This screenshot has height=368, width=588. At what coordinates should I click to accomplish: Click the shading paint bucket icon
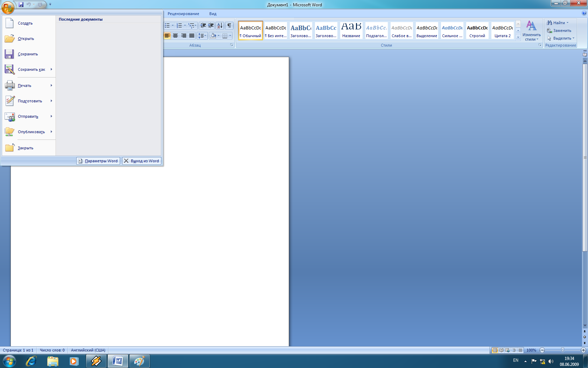click(x=213, y=36)
